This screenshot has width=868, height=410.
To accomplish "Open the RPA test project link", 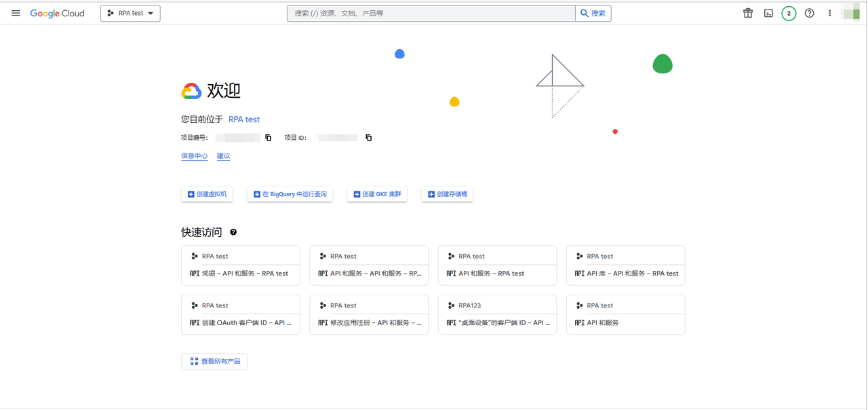I will coord(244,119).
